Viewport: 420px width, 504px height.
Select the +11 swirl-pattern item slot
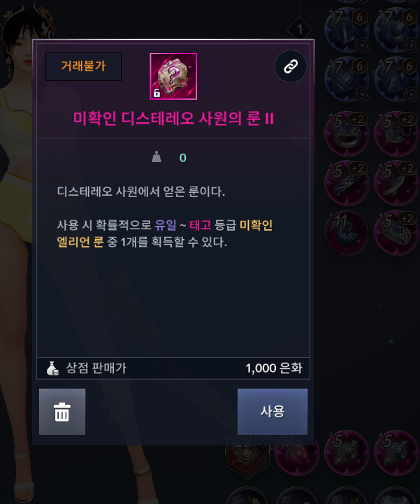347,233
